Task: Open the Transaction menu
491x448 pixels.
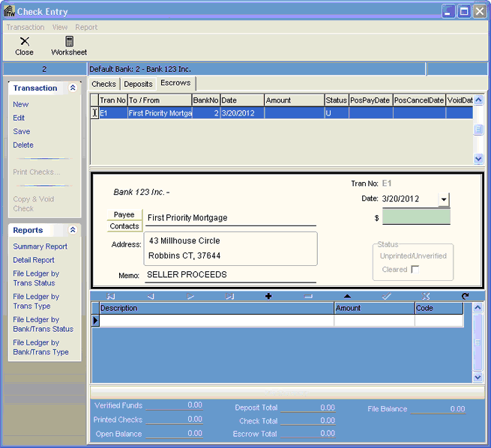Action: pyautogui.click(x=25, y=27)
